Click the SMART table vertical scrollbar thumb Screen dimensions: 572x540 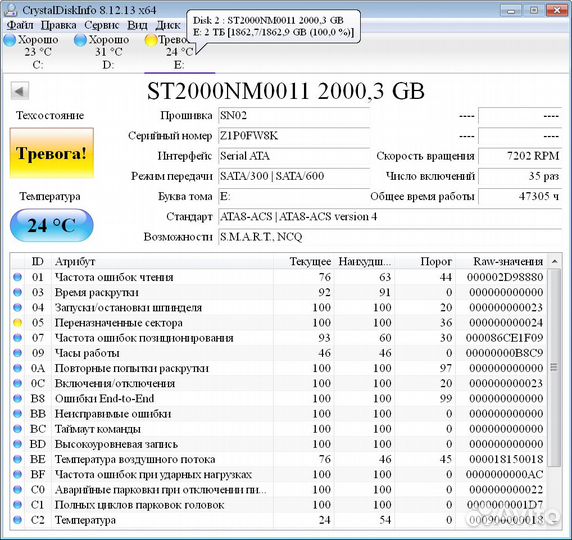[555, 368]
